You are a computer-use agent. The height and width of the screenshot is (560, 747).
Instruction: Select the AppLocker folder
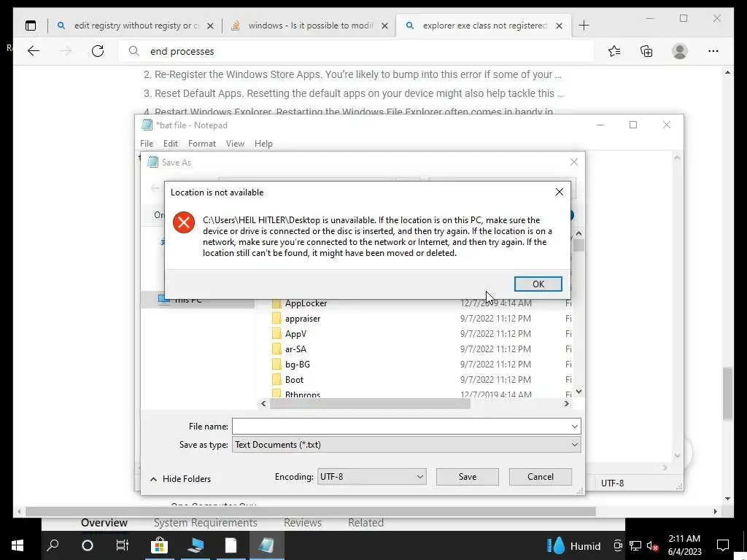point(306,303)
